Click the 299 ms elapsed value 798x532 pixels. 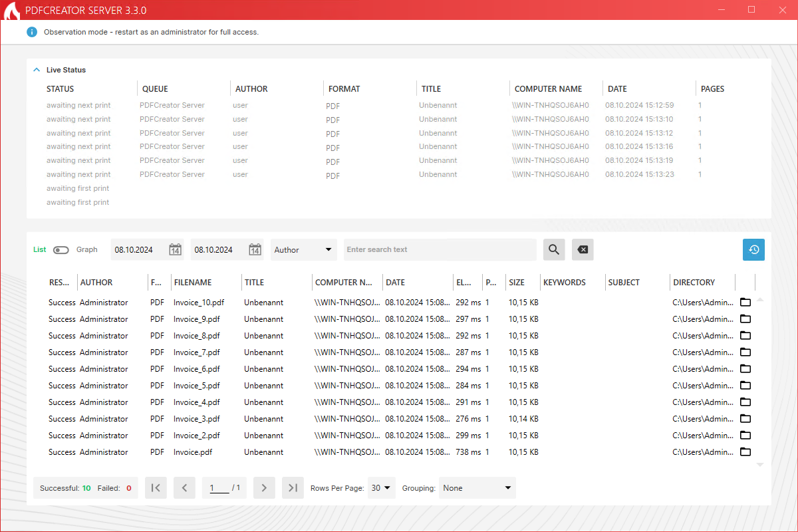click(x=468, y=436)
